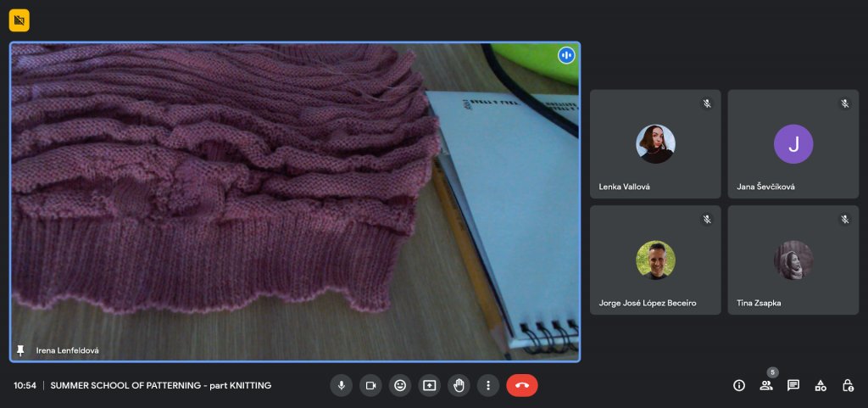The width and height of the screenshot is (868, 408).
Task: Click the yellow camera-off icon top left
Action: (19, 20)
